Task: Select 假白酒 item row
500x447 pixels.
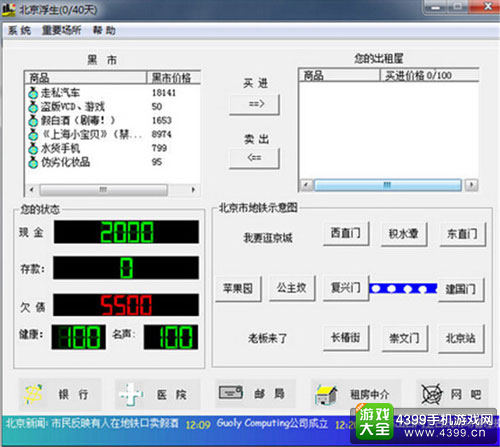Action: (x=113, y=120)
